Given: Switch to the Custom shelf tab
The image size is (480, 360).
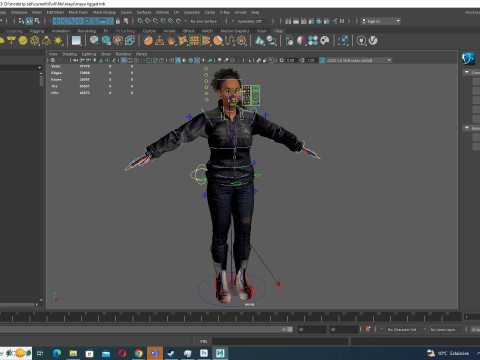Looking at the screenshot, I should [149, 31].
